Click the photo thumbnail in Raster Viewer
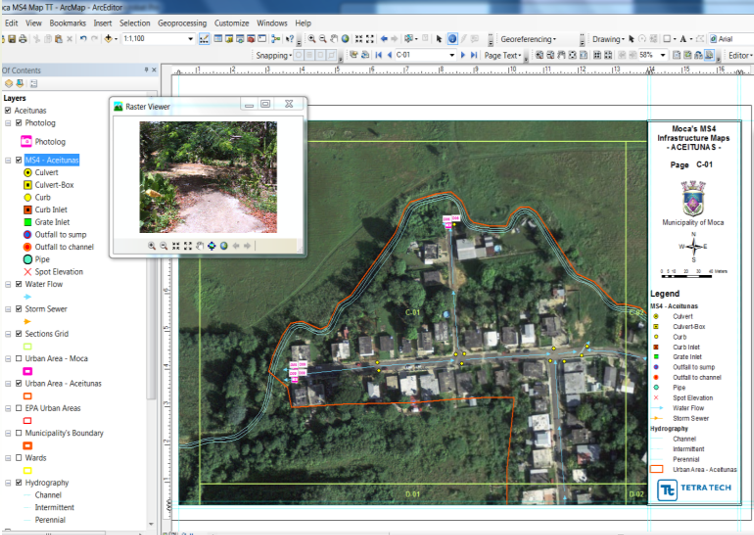 207,177
